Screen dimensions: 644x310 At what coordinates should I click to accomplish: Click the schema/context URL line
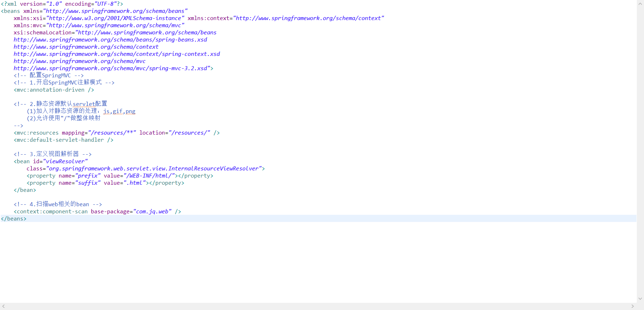[86, 47]
